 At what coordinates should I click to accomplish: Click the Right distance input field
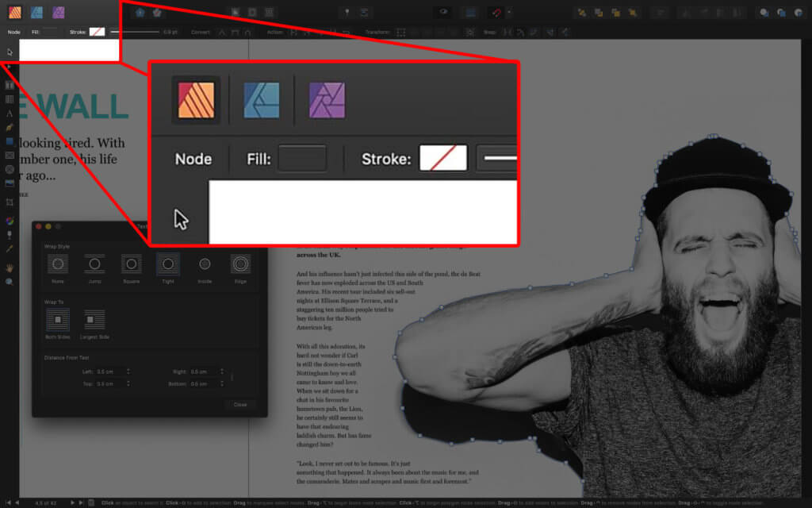tap(199, 371)
